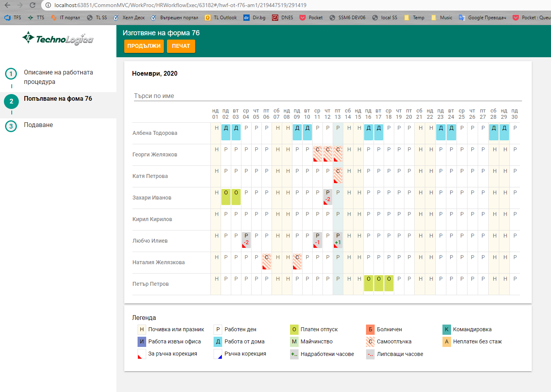551x392 pixels.
Task: Click the site info icon in address bar
Action: pyautogui.click(x=48, y=5)
